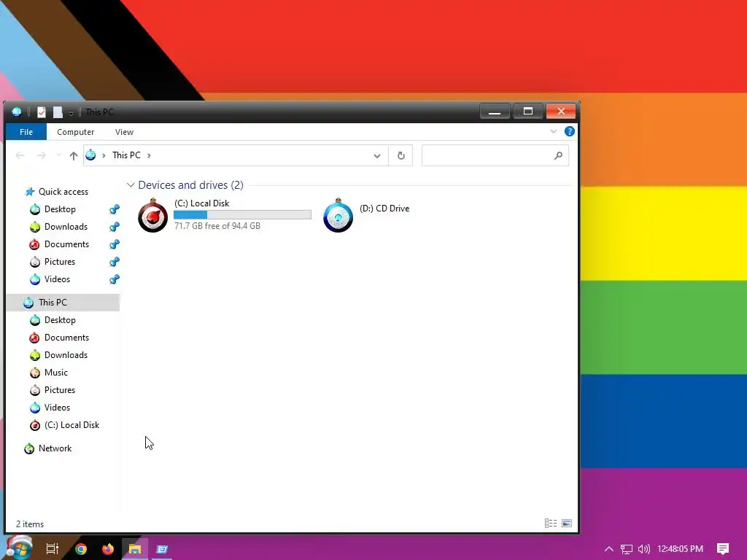Screen dimensions: 747x560
Task: Open Pictures under This PC
Action: 60,390
